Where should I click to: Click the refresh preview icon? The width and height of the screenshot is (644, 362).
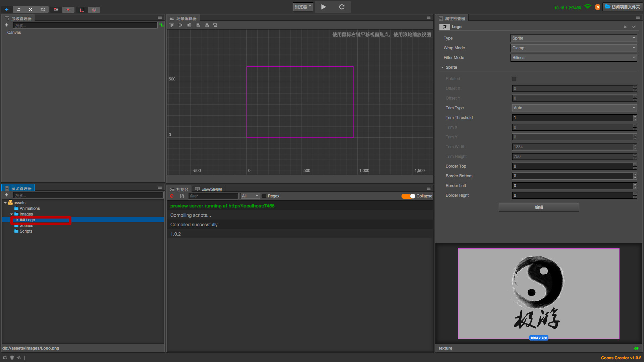click(x=342, y=7)
